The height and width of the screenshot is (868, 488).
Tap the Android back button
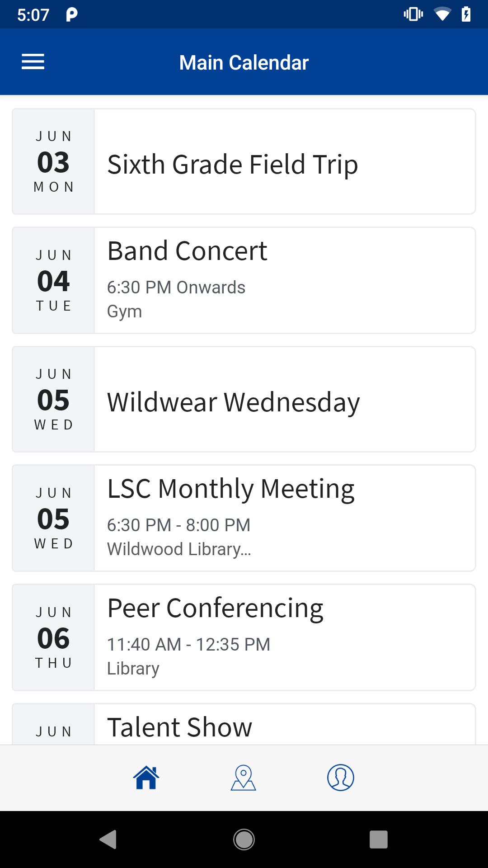pyautogui.click(x=108, y=840)
